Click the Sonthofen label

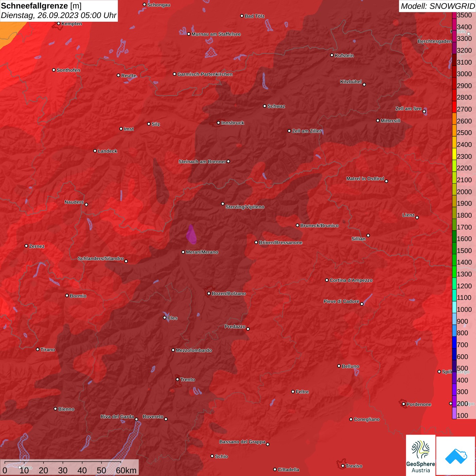coord(68,70)
